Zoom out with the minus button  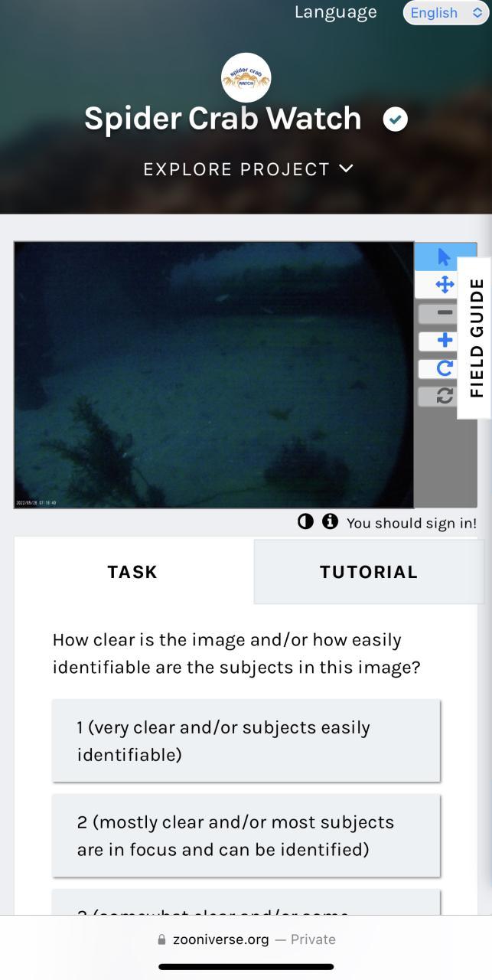coord(445,312)
